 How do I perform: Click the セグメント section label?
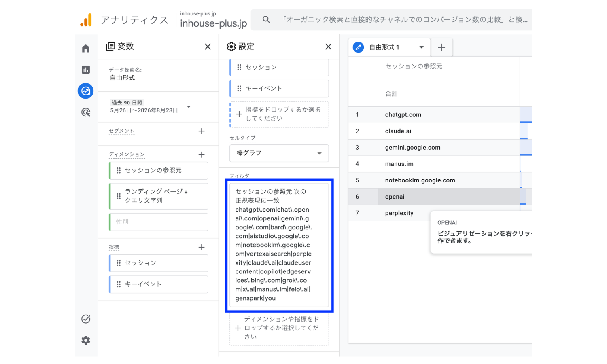point(121,131)
